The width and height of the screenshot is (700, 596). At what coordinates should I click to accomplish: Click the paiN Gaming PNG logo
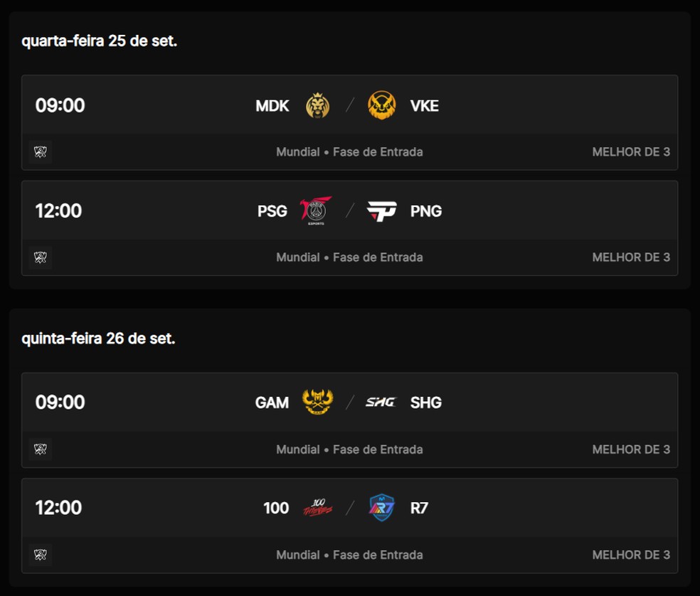click(382, 211)
